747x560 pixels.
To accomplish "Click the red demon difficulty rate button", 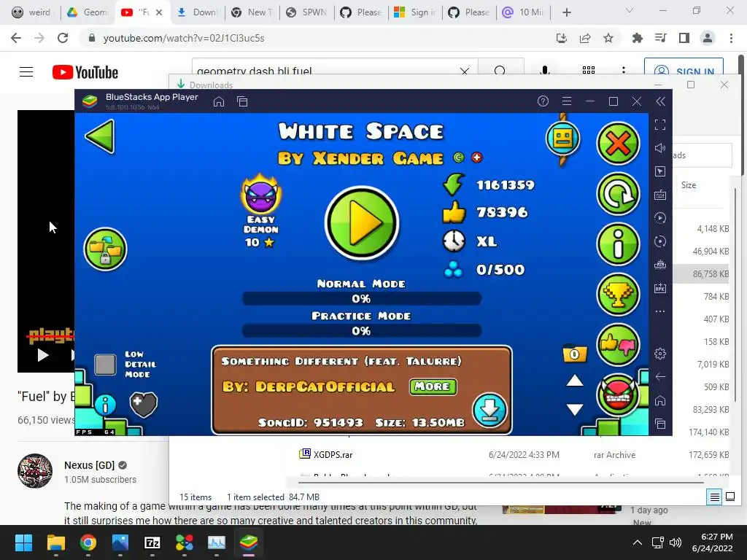I will (x=618, y=396).
